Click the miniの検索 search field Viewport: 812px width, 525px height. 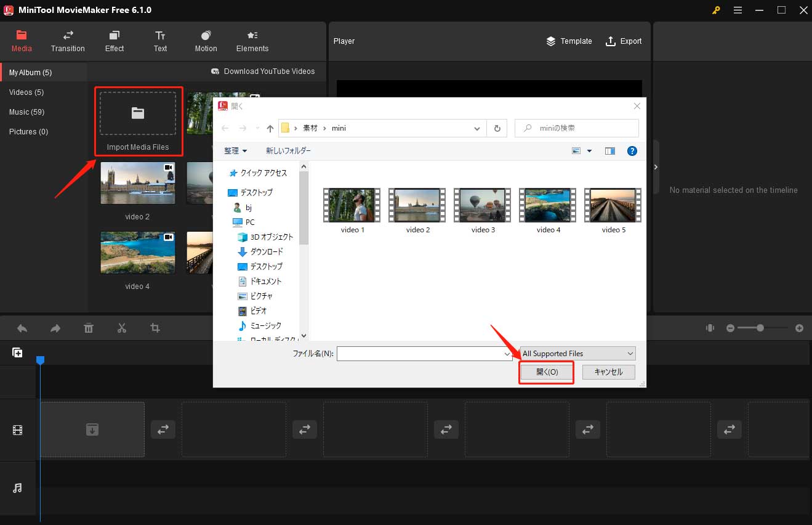[x=577, y=128]
